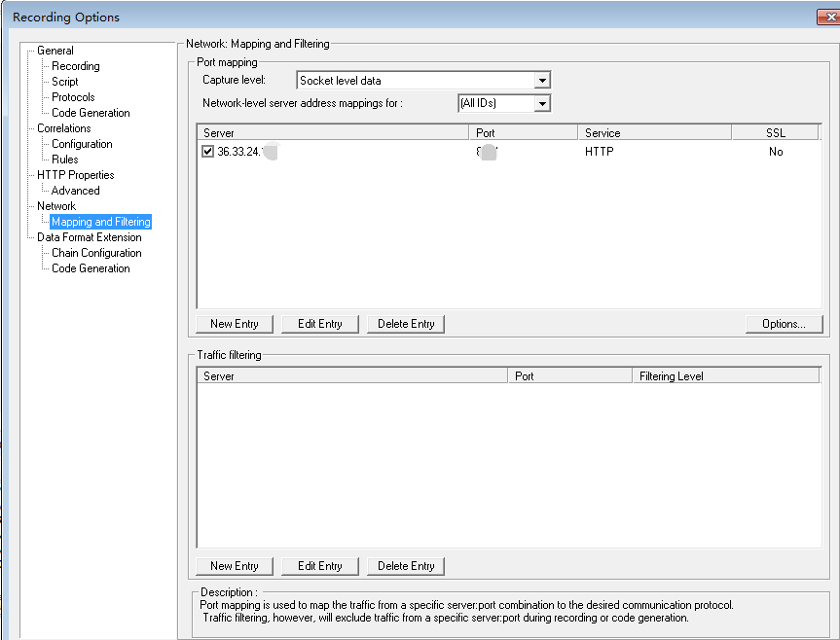
Task: Uncheck the 36.33.24 server entry checkbox
Action: click(x=208, y=152)
